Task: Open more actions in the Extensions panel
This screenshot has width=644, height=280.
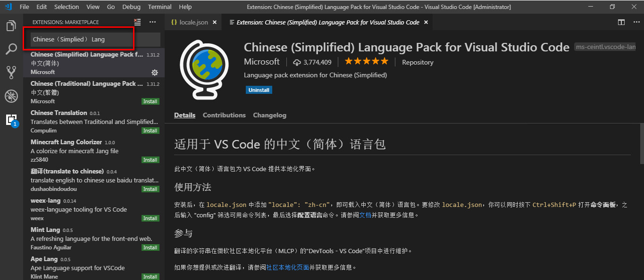Action: [x=153, y=22]
